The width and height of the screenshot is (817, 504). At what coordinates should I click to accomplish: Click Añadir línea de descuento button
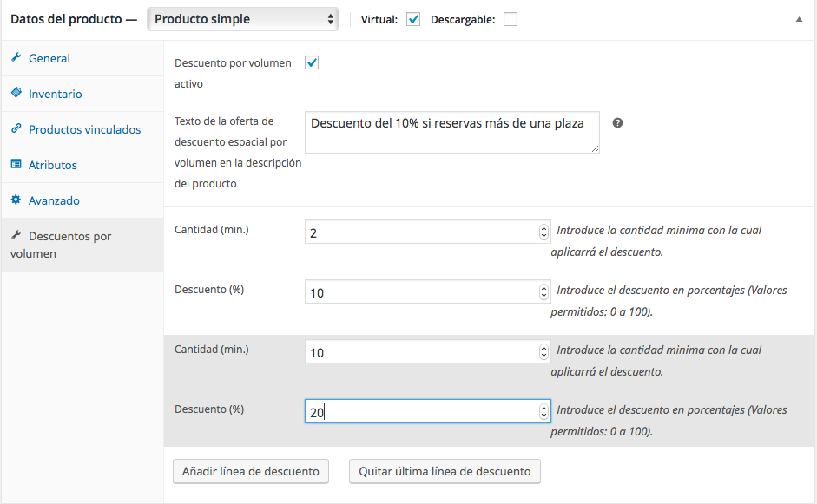[251, 471]
